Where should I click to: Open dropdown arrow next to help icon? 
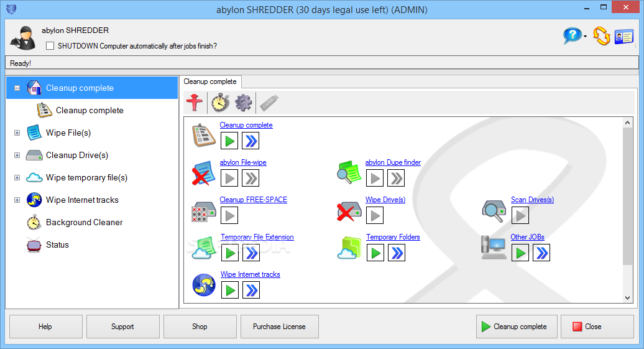(586, 37)
